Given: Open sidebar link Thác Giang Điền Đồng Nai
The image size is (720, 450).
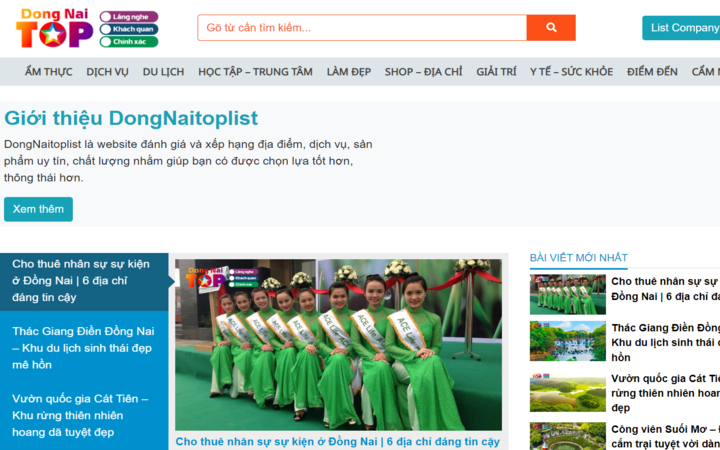Looking at the screenshot, I should 665,343.
